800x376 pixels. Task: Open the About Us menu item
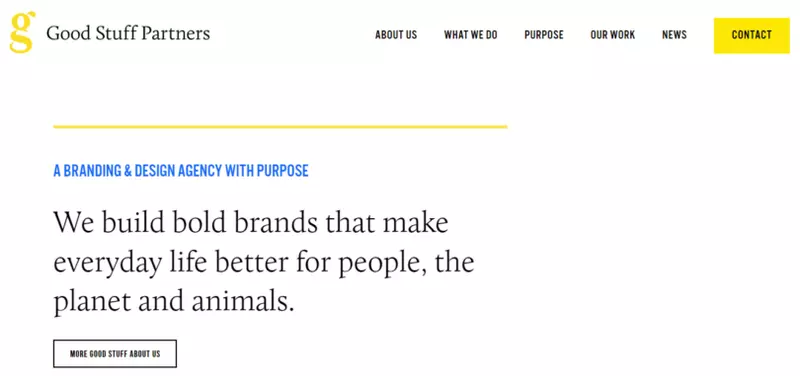[x=396, y=35]
